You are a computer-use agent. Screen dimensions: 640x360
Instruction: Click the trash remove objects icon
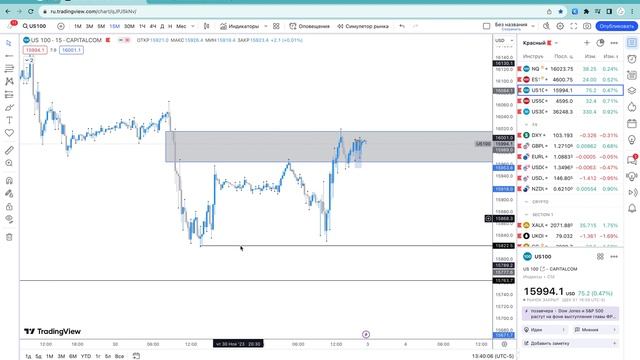click(9, 237)
